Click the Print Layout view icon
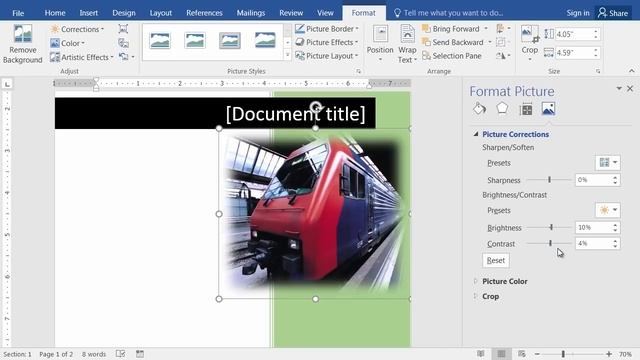 [501, 354]
